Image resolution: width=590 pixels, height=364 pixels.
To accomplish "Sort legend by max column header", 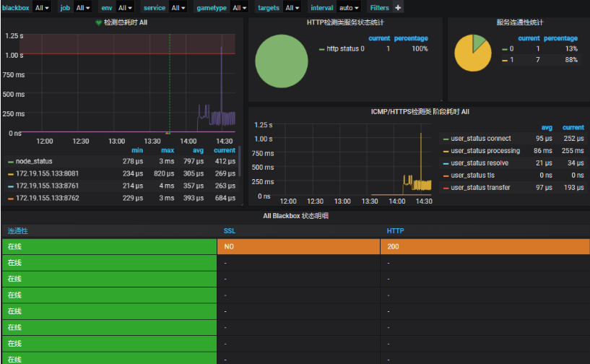I will pyautogui.click(x=167, y=150).
